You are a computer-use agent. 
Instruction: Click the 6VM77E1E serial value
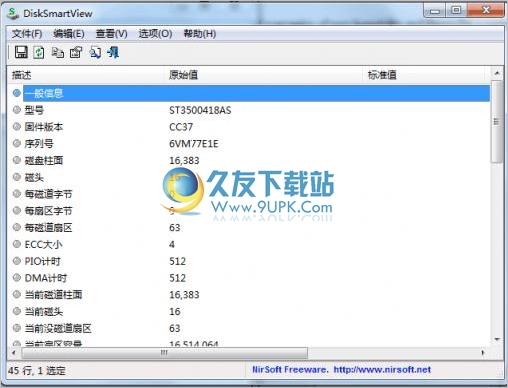[x=194, y=144]
